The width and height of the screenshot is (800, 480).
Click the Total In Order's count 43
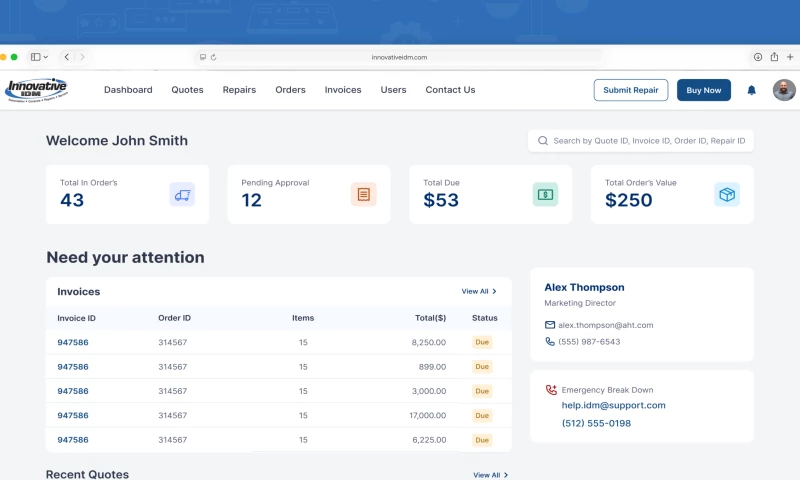[72, 200]
